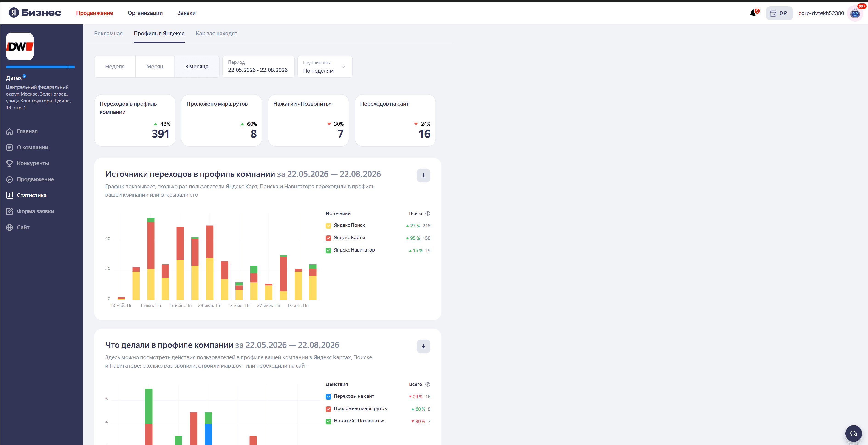
Task: Click the Нажатий «Позвонить» stat card
Action: (x=308, y=120)
